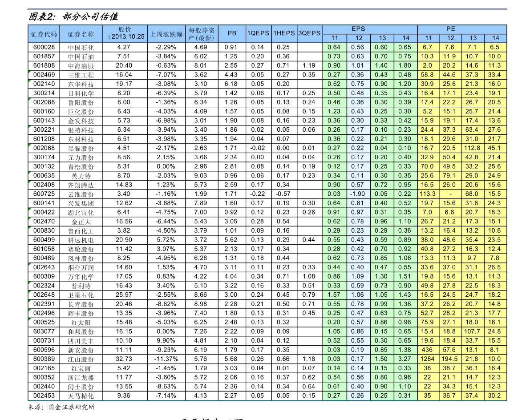Click the 1284 PE value for 江山股份
530x420 pixels.
427,359
